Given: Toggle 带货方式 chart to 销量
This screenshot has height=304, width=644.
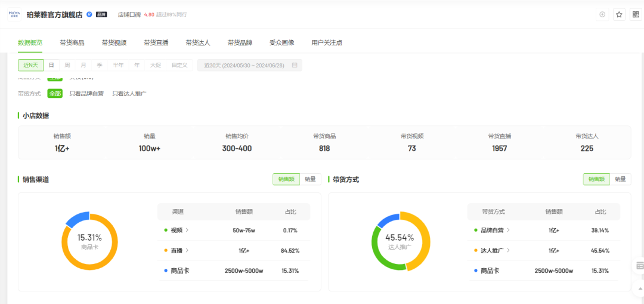Looking at the screenshot, I should click(620, 179).
